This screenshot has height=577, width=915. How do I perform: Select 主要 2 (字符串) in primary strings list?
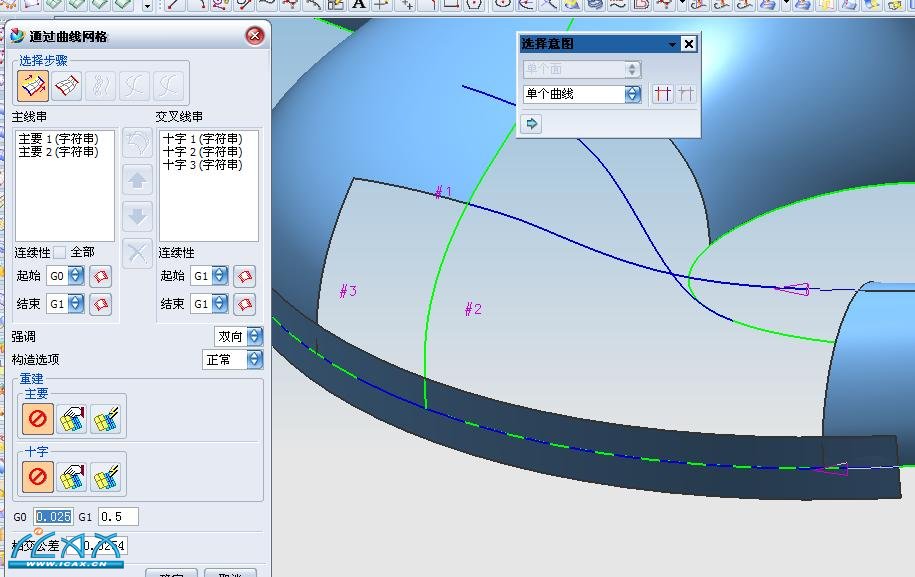tap(58, 152)
